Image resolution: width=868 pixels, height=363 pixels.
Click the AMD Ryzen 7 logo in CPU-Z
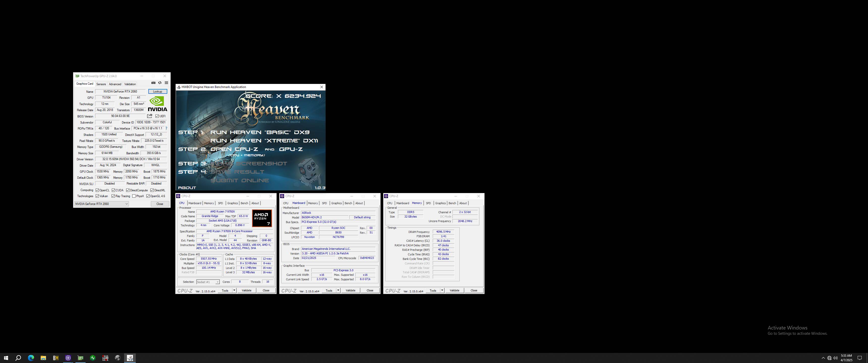point(262,218)
